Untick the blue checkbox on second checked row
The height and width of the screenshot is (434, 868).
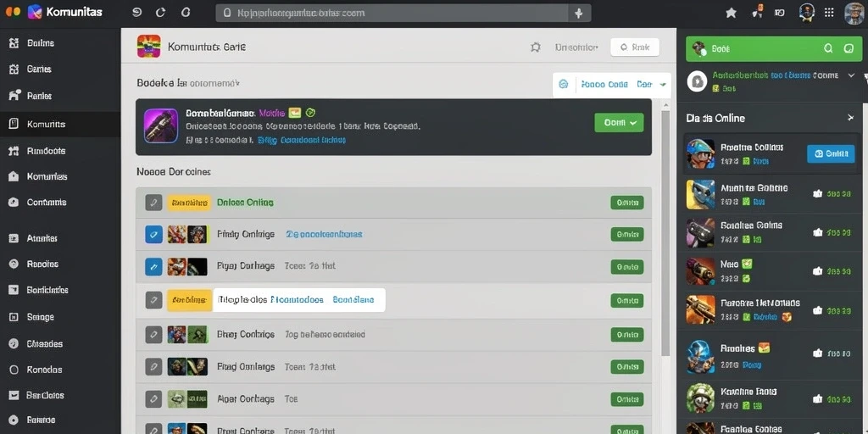click(x=153, y=266)
